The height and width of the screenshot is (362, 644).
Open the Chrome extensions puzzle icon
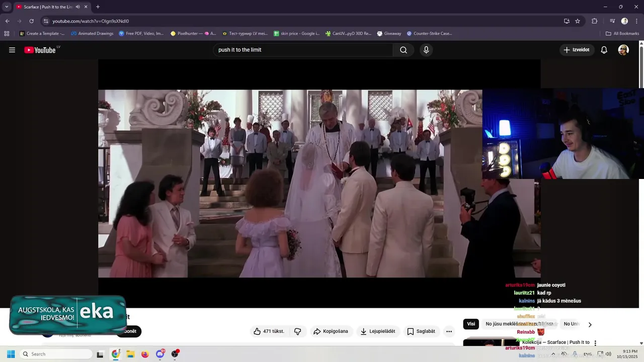point(594,21)
